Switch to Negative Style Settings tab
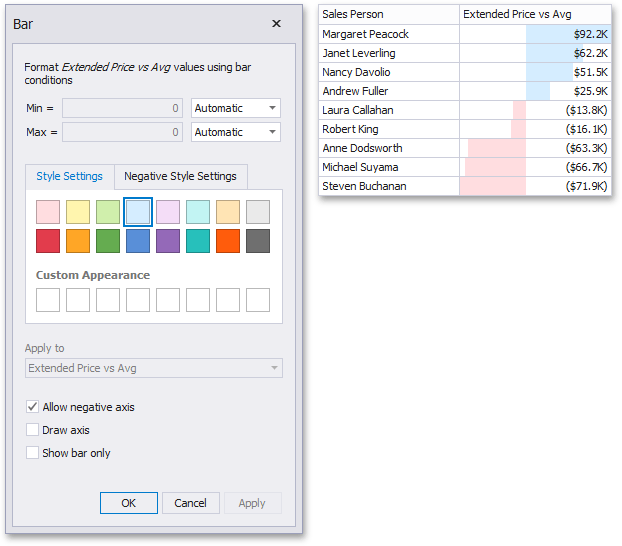Viewport: 622px width, 546px height. coord(180,176)
